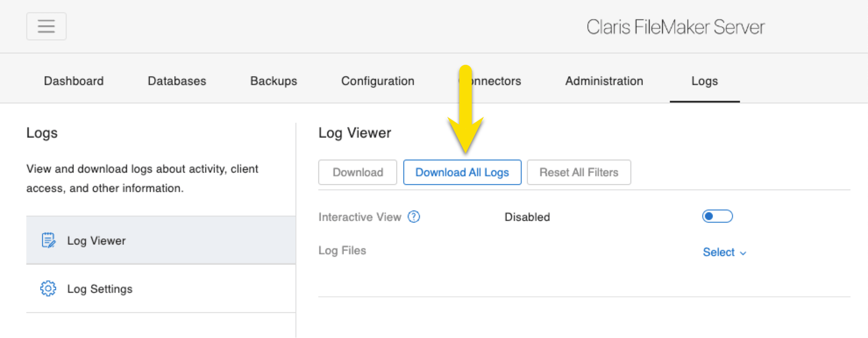Click the Log Viewer heading
The image size is (868, 338).
point(355,133)
